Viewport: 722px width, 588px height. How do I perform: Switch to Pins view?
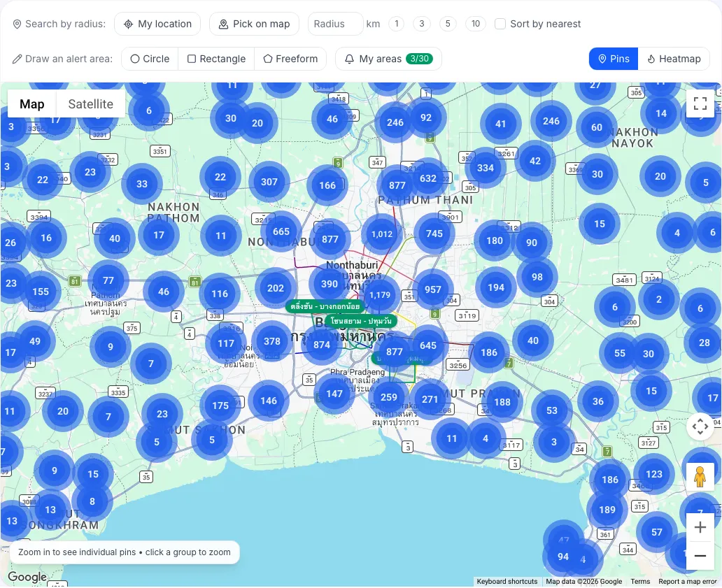point(614,59)
